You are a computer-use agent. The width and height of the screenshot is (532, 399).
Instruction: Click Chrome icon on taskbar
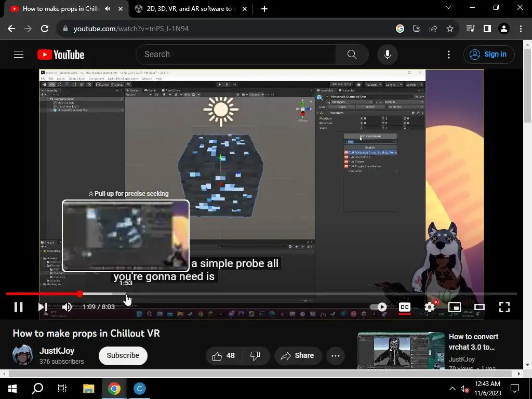point(114,388)
